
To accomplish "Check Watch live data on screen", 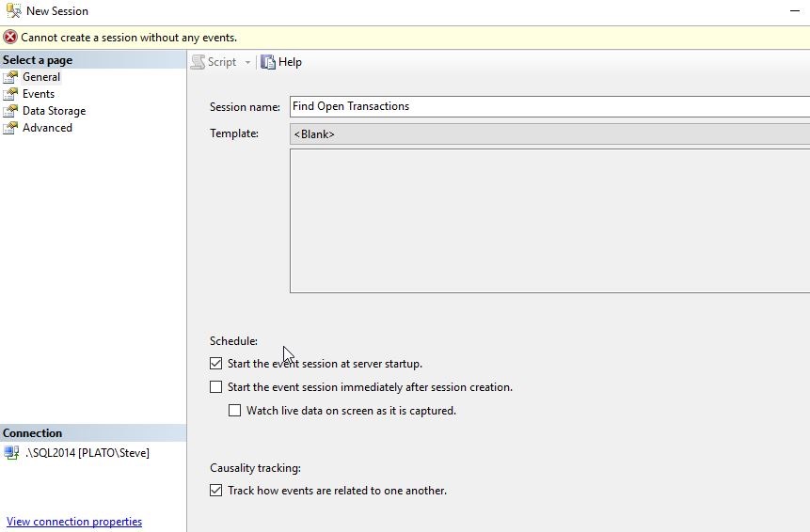I will [x=235, y=411].
